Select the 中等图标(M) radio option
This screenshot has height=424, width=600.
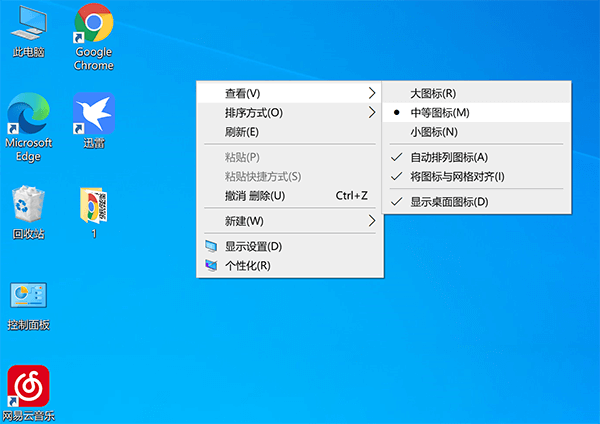pyautogui.click(x=439, y=113)
